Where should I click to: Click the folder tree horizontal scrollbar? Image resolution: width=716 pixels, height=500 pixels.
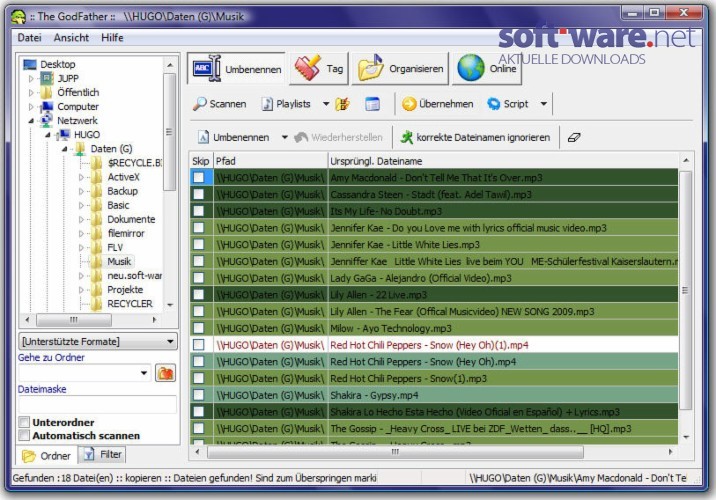(74, 320)
